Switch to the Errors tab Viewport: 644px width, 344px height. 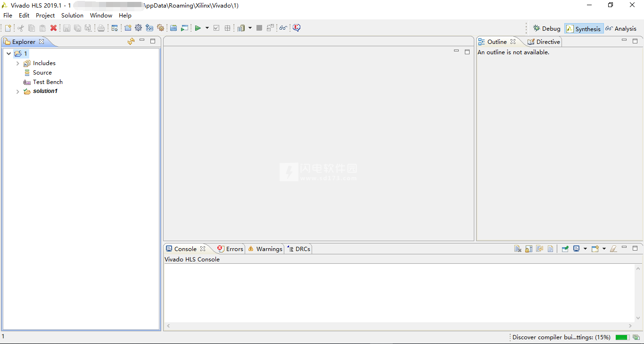[x=230, y=249]
